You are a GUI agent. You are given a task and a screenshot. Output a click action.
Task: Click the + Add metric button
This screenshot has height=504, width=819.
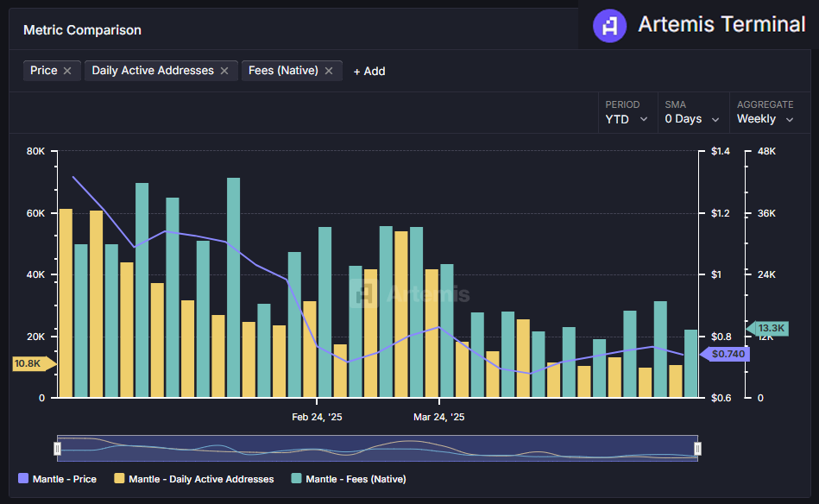tap(369, 71)
